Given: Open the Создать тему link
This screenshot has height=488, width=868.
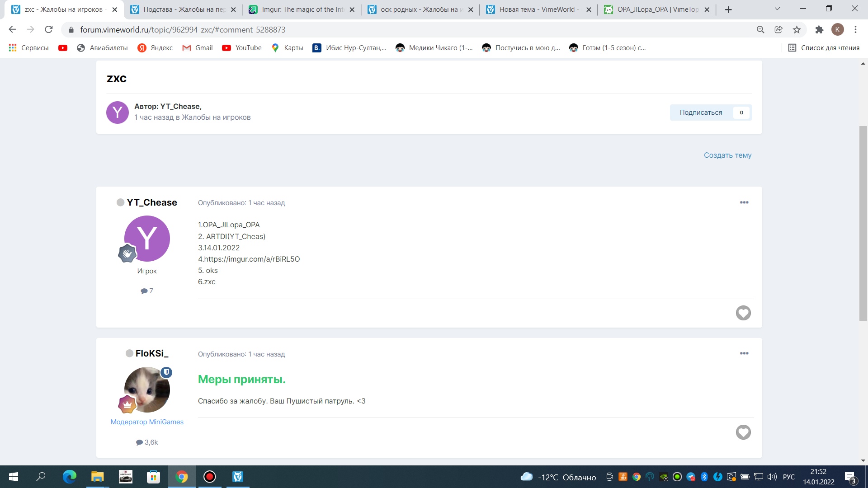Looking at the screenshot, I should tap(727, 155).
